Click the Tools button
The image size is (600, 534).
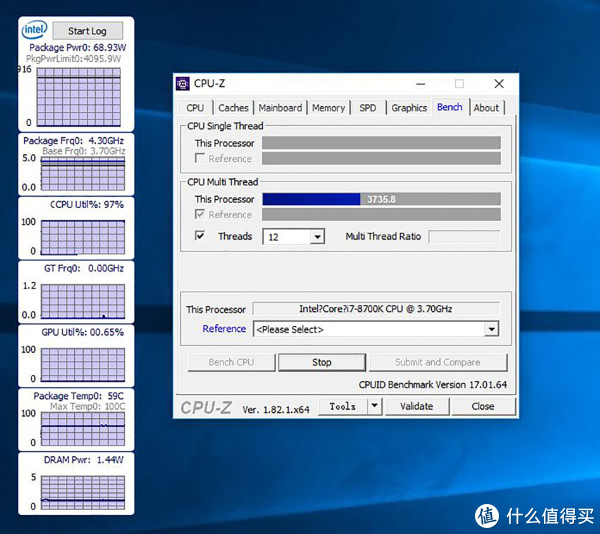click(343, 406)
